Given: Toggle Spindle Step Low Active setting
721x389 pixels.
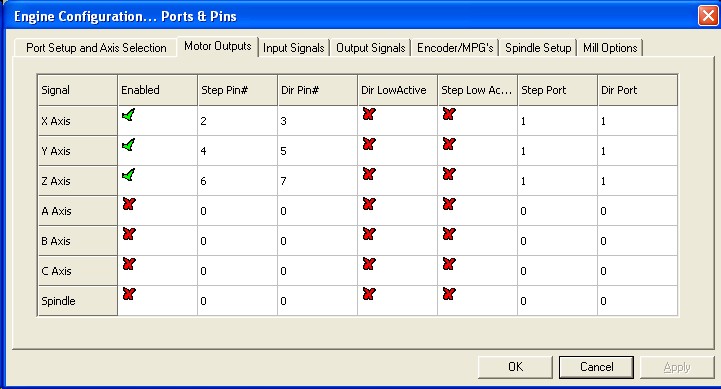Looking at the screenshot, I should 449,294.
